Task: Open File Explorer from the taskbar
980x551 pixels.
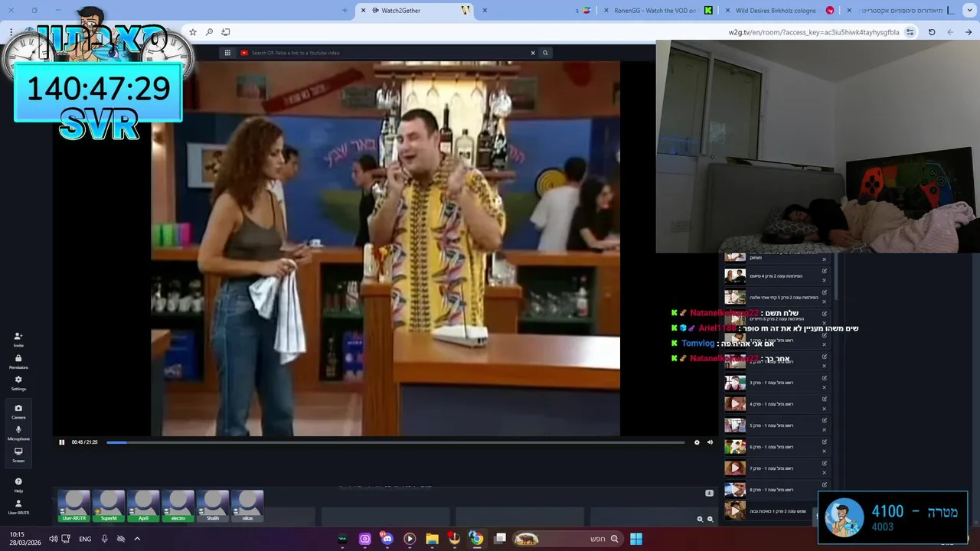Action: point(432,539)
